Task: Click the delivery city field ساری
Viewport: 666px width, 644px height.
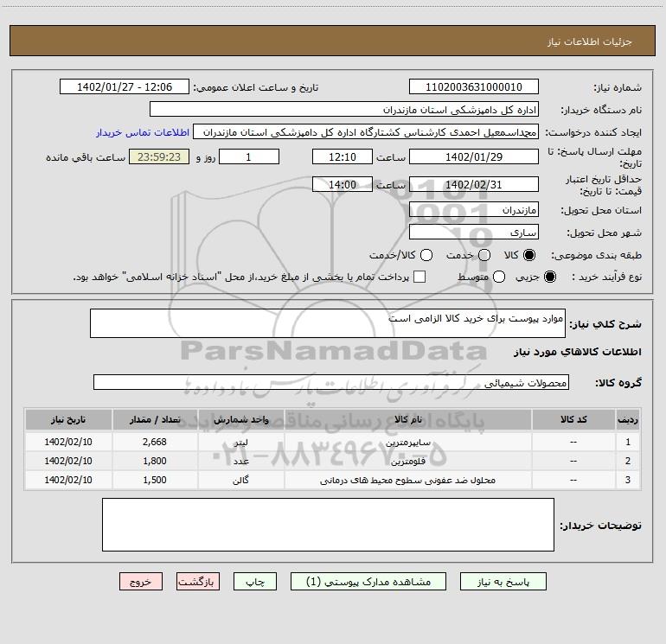Action: [474, 233]
